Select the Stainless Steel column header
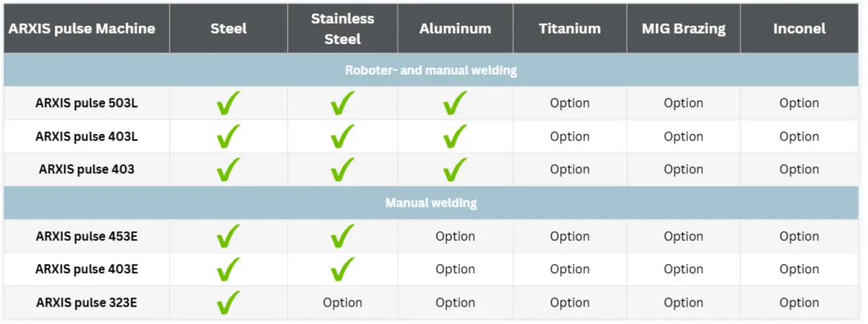Viewport: 868px width, 324px height. (343, 28)
